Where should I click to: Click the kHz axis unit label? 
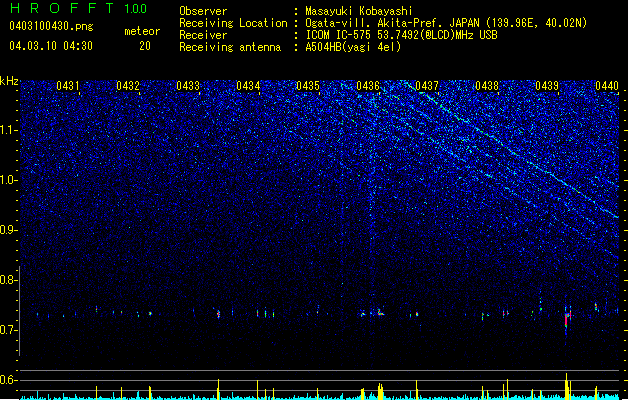point(9,81)
